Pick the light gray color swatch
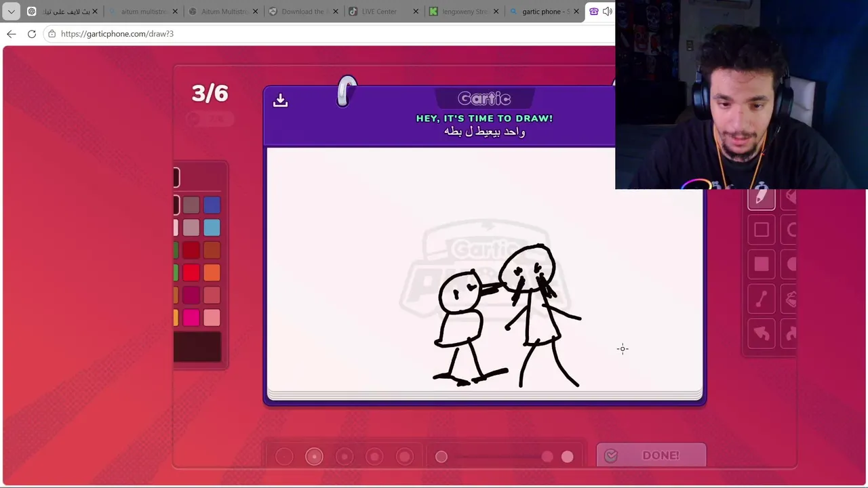 (x=191, y=228)
